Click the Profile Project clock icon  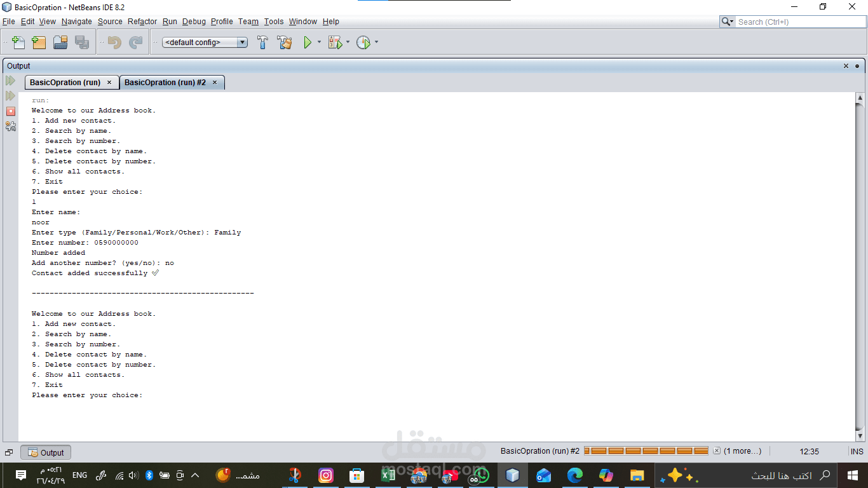click(363, 43)
